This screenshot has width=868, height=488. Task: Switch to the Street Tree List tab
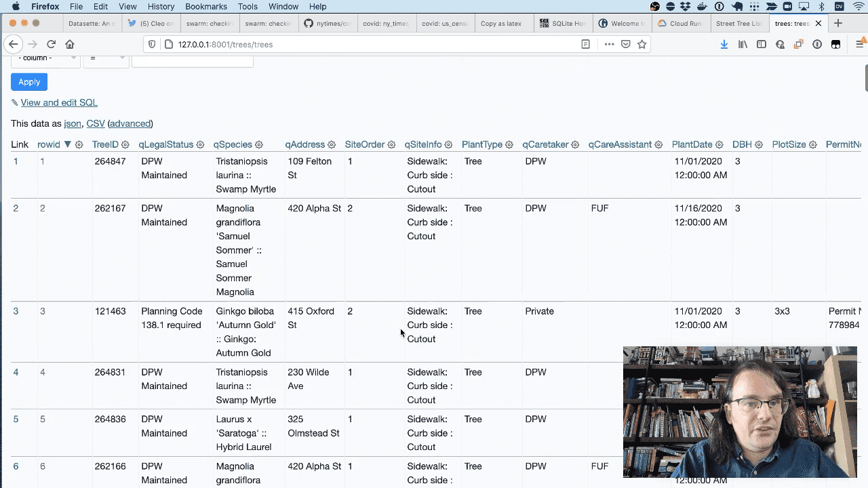(x=738, y=23)
